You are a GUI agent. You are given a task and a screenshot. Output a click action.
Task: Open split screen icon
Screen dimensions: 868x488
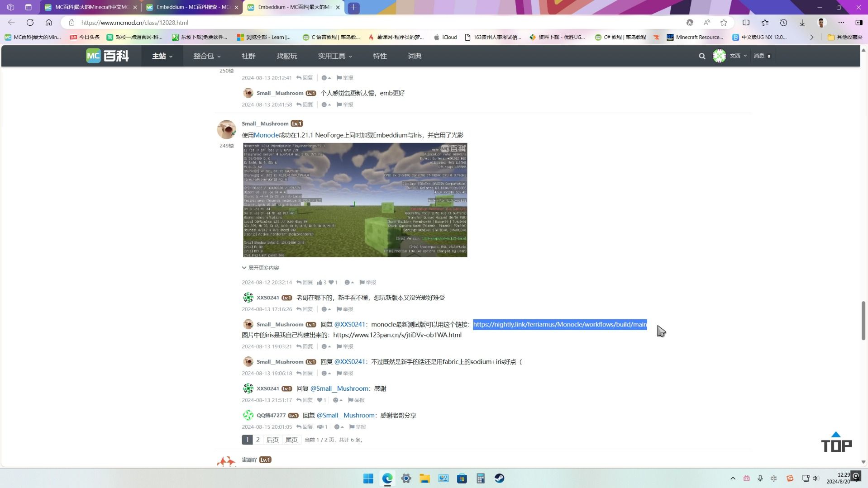tap(746, 23)
